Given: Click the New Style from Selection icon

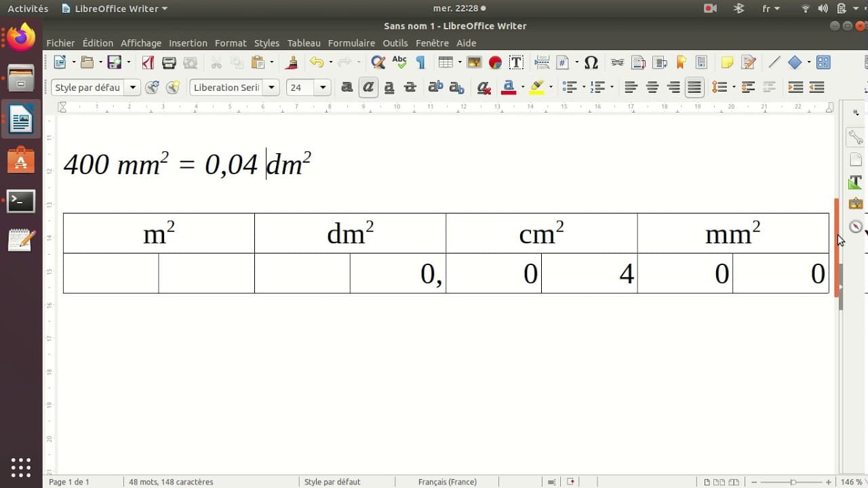Looking at the screenshot, I should click(173, 87).
